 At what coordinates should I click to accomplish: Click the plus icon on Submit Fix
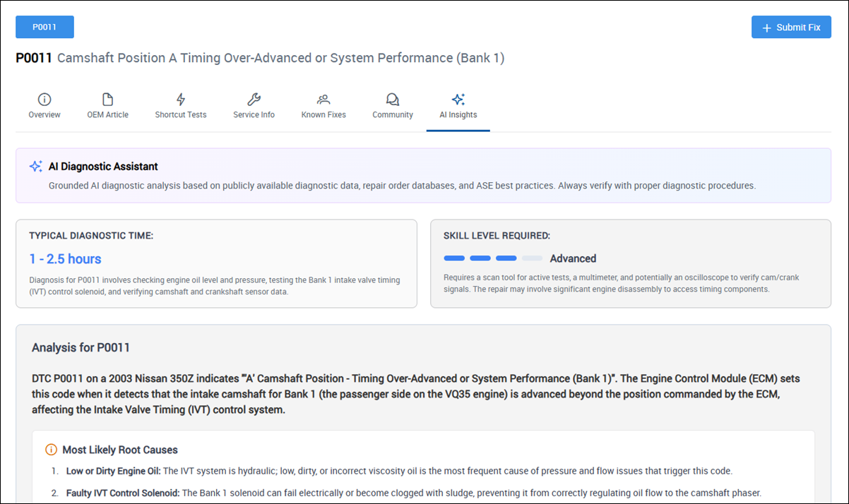pyautogui.click(x=767, y=28)
